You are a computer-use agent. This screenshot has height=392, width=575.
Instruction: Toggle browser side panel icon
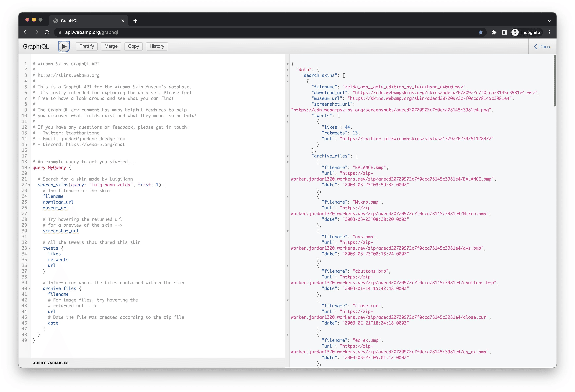coord(504,32)
